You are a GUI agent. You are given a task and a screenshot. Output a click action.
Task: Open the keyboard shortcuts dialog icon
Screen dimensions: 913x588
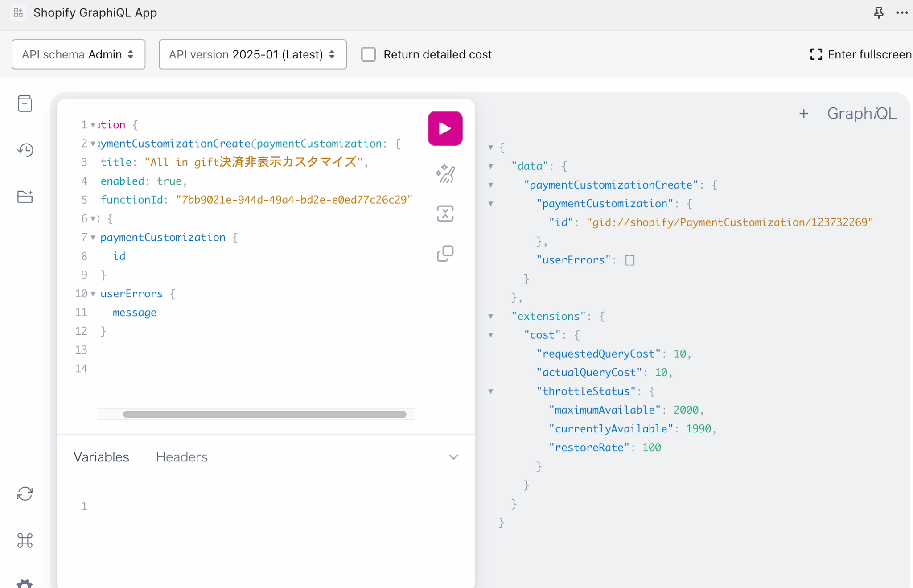coord(25,540)
